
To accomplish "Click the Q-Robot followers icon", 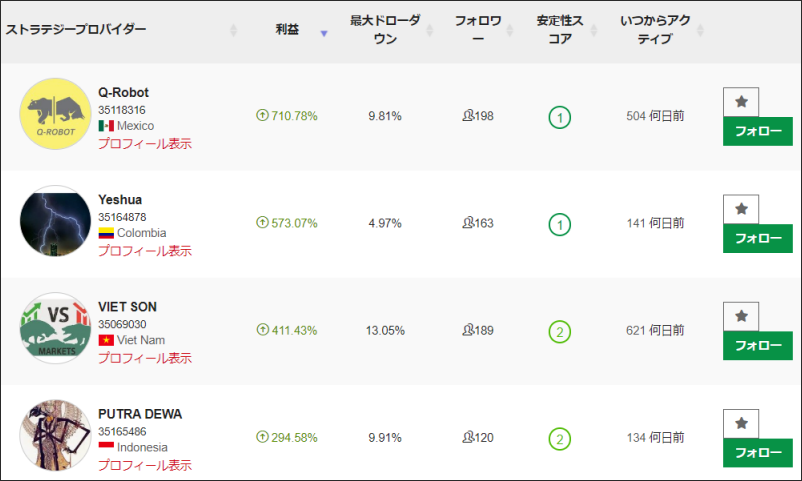I will (x=468, y=116).
